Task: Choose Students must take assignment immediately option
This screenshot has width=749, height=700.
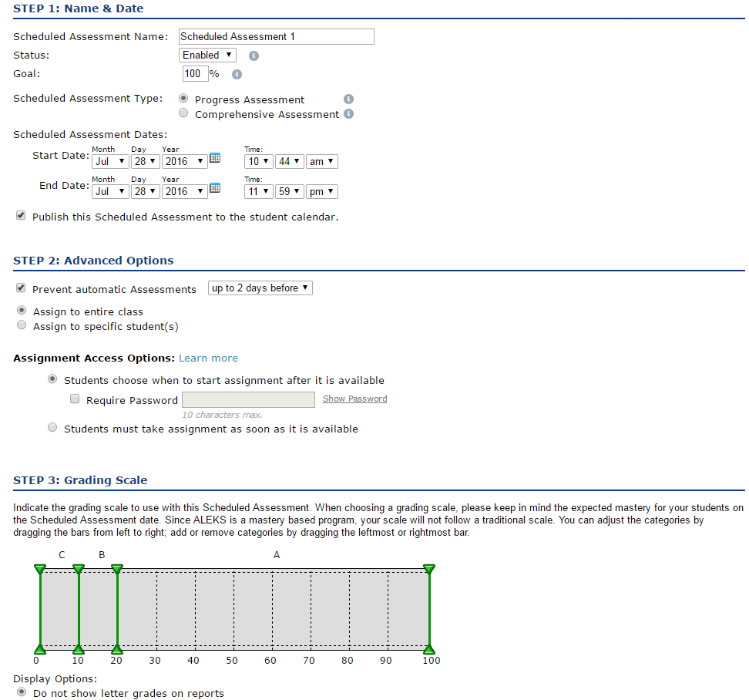Action: coord(52,428)
